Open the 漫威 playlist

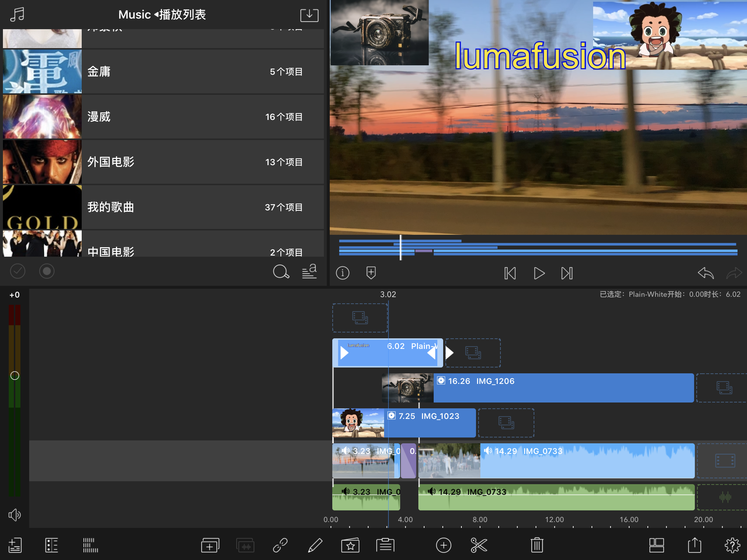click(163, 117)
